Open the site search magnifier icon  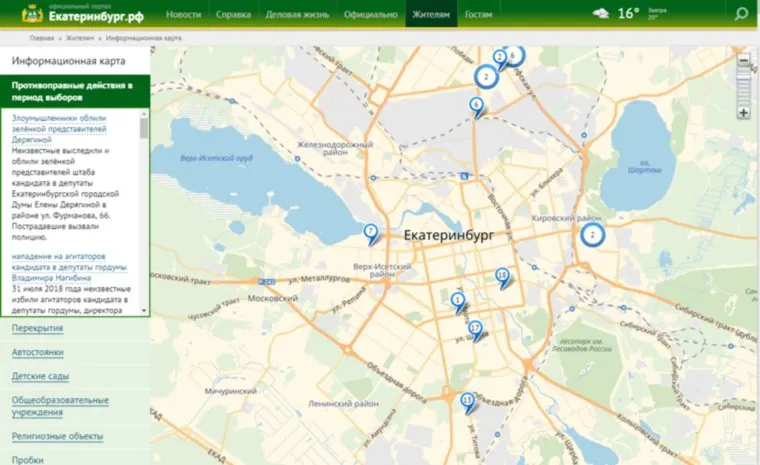click(741, 14)
